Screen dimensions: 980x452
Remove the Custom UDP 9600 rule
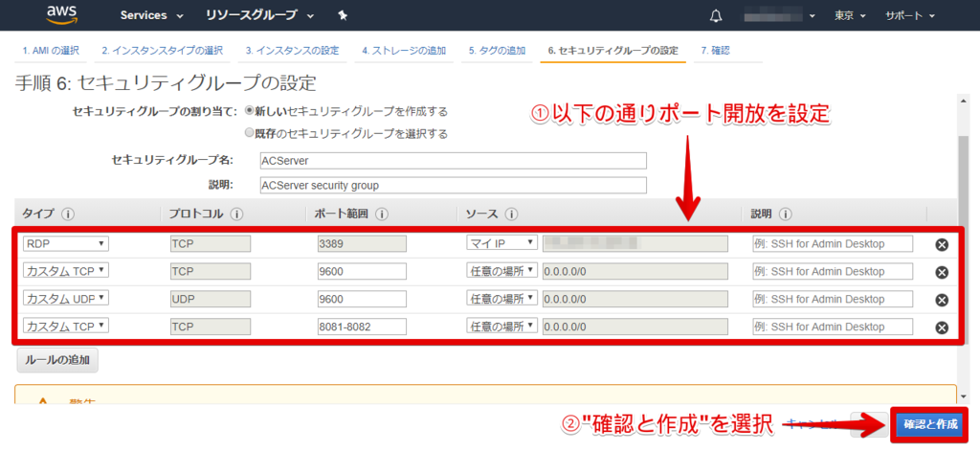[942, 300]
